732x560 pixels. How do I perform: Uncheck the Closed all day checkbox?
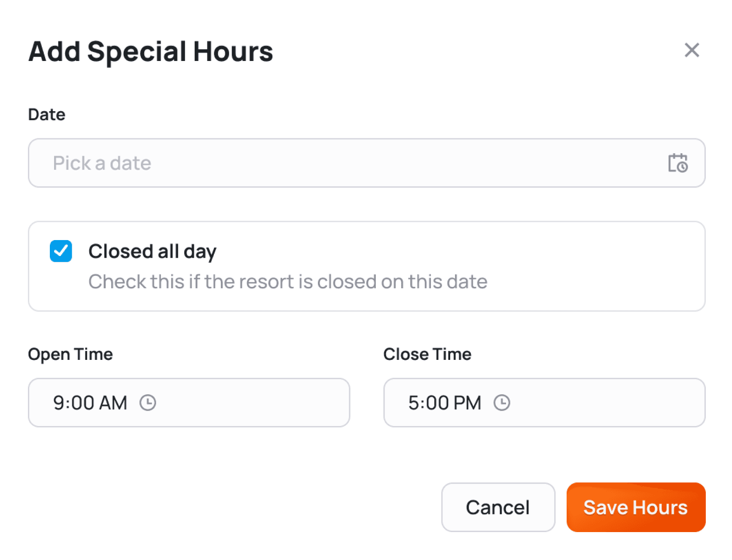(x=61, y=251)
